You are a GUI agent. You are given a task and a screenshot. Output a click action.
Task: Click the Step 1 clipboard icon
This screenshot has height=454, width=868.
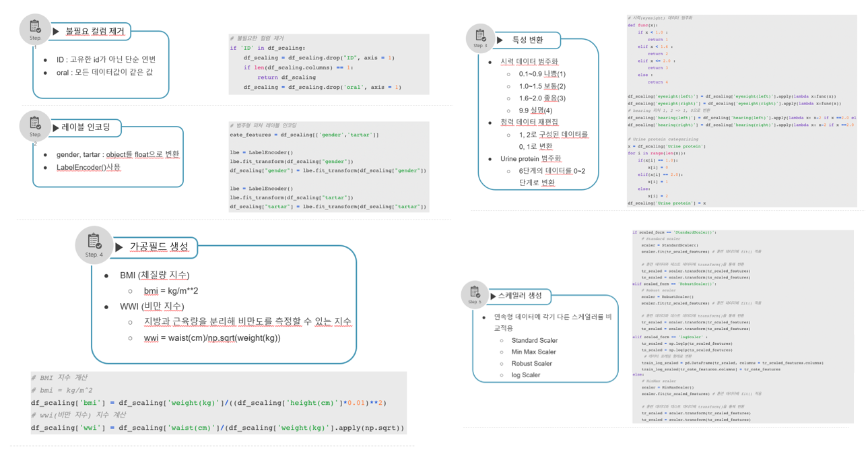pos(34,26)
